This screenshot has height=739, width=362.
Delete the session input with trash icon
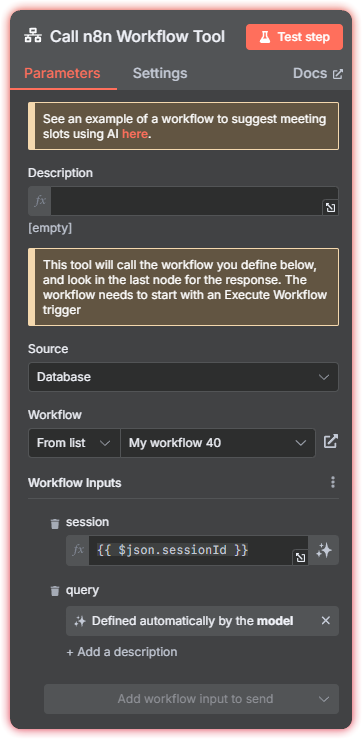[x=55, y=524]
